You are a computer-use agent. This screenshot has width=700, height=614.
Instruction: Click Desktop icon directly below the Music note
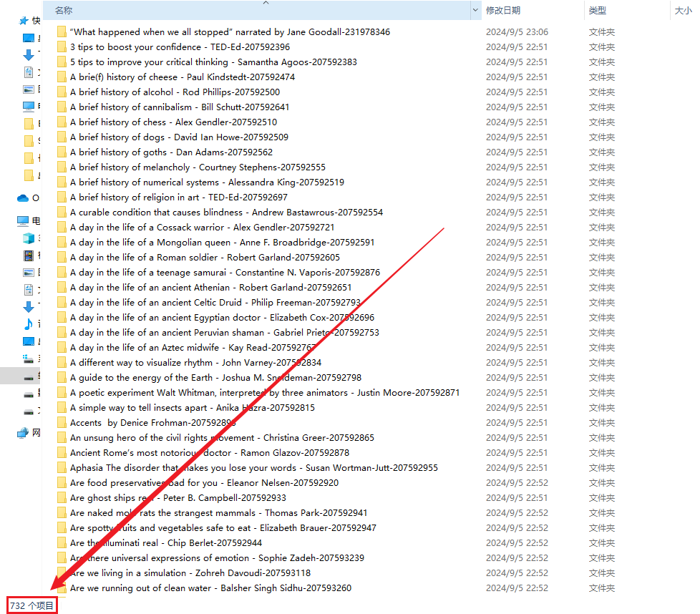[x=29, y=341]
